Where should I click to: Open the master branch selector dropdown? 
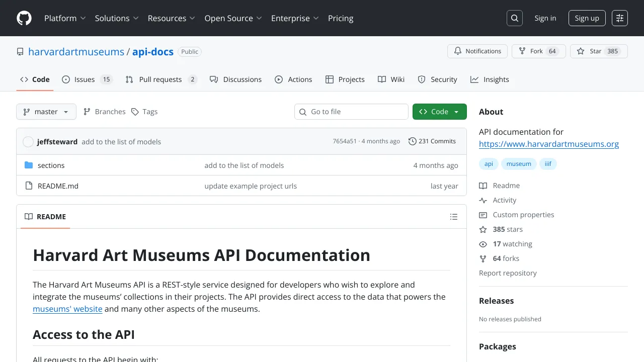[46, 112]
